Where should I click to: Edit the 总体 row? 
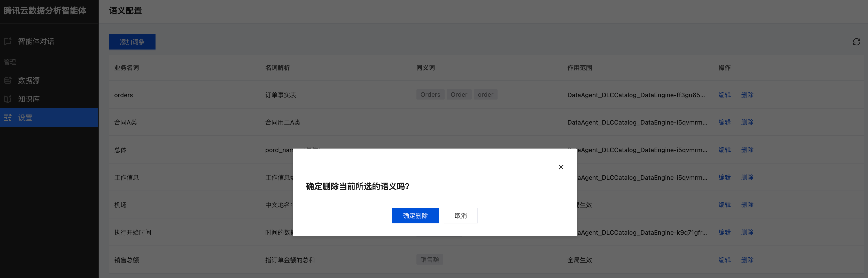(x=724, y=150)
